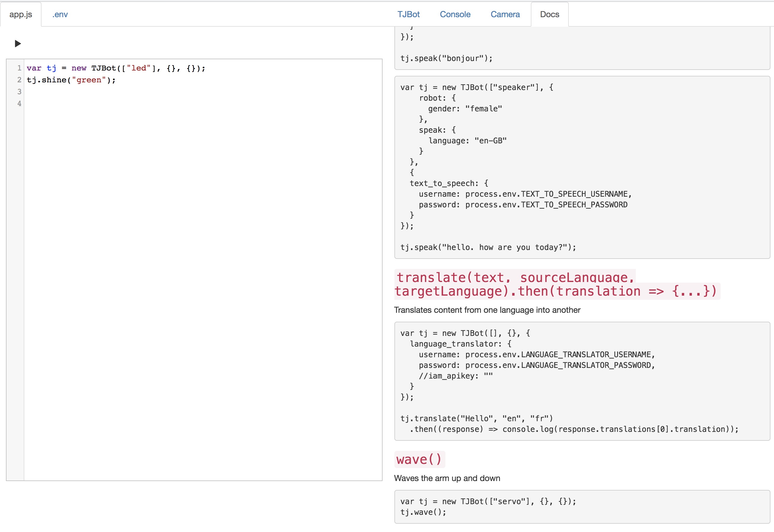Click the wave() heading in docs
This screenshot has height=532, width=774.
419,459
